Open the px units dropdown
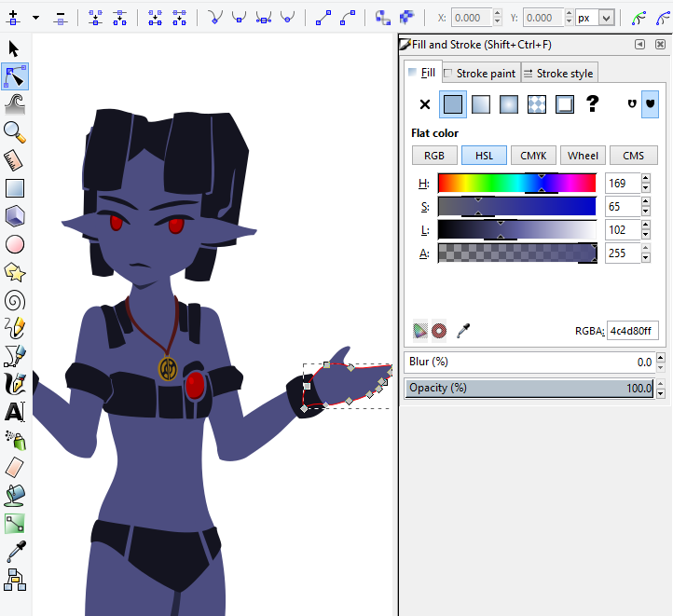 click(607, 18)
